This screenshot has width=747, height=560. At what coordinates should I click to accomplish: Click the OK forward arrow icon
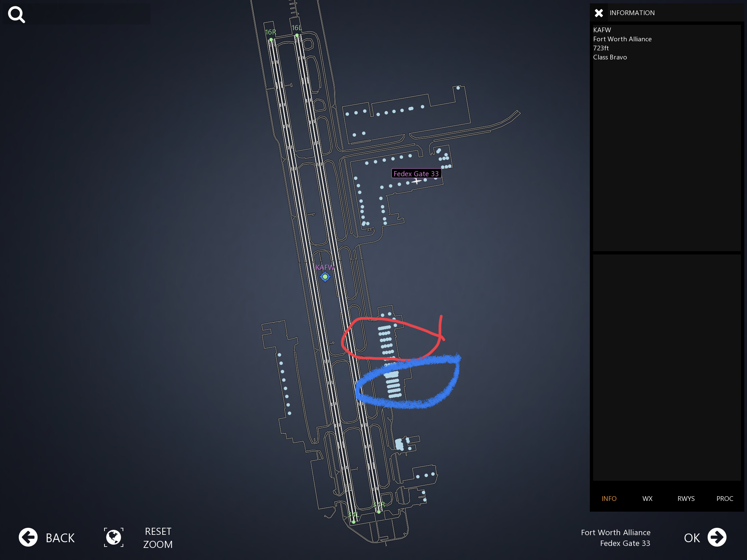(717, 537)
